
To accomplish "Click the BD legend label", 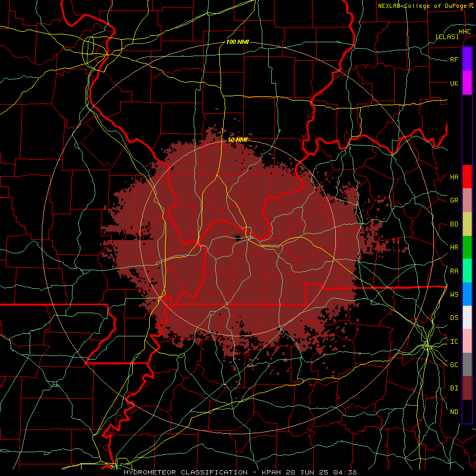I will 454,224.
